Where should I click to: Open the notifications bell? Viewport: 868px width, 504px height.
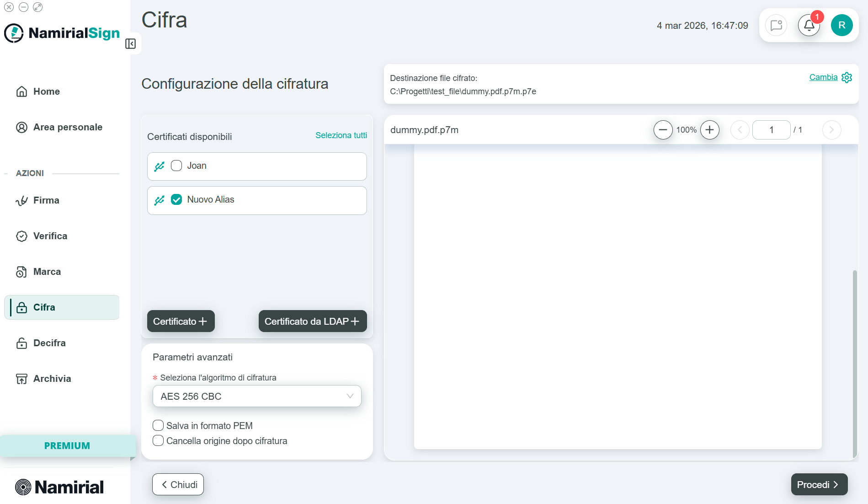[809, 25]
